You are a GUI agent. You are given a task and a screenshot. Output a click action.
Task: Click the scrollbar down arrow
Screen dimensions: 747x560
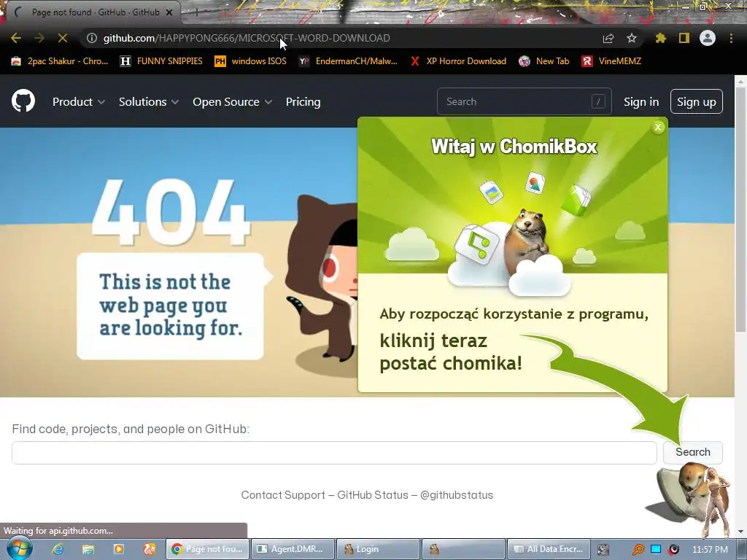(740, 531)
